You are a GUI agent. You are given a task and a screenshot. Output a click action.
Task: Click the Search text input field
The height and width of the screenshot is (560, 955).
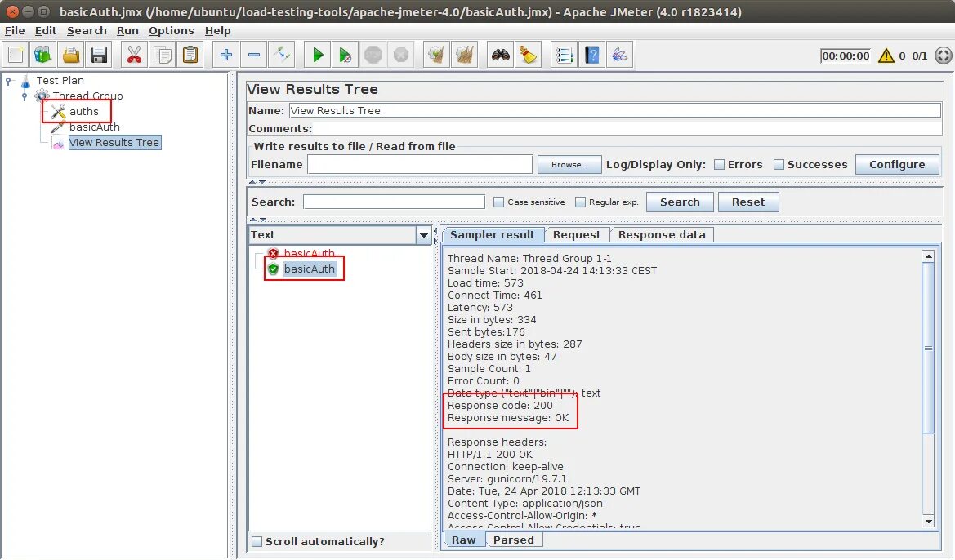(394, 202)
